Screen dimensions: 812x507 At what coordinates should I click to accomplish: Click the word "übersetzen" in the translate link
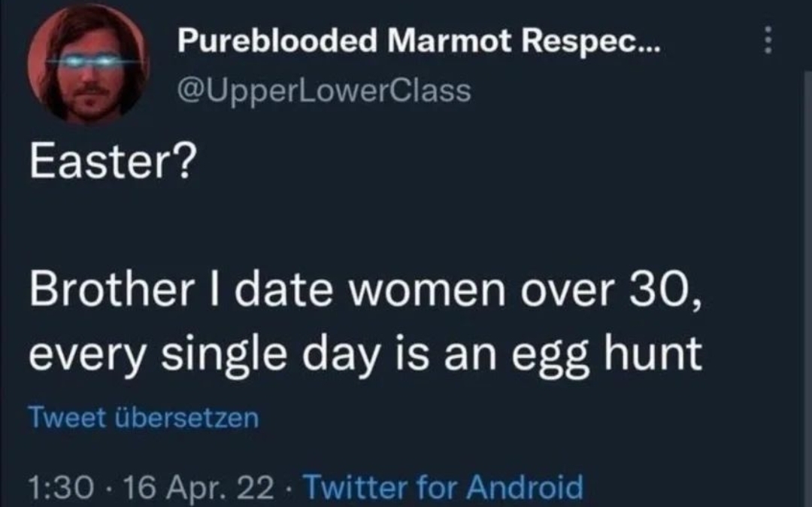click(186, 417)
